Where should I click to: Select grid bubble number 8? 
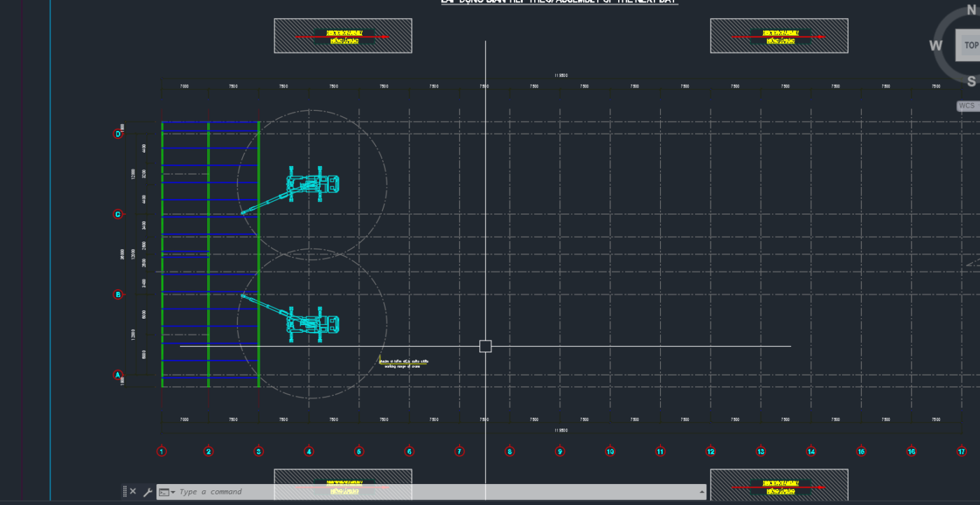(510, 452)
